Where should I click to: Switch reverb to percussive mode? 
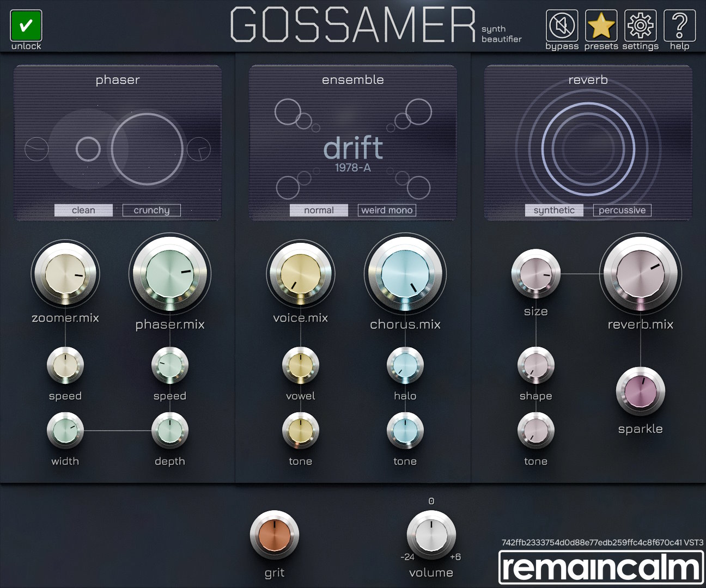click(622, 210)
